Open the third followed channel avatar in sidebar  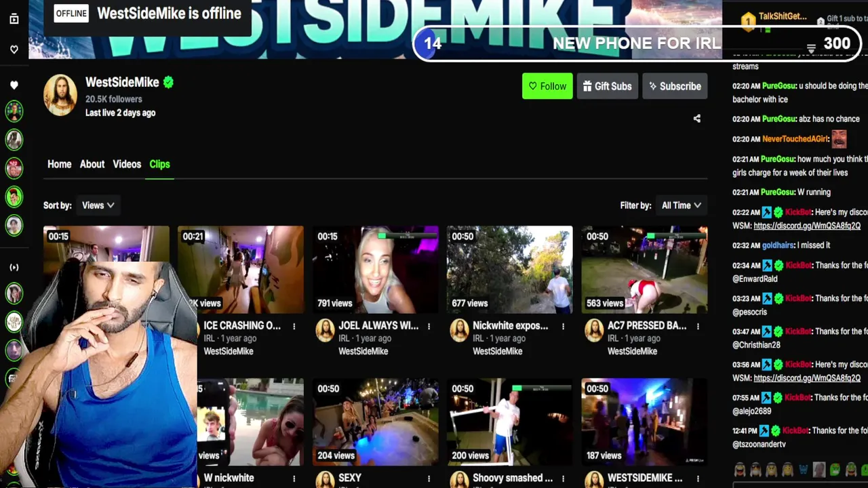pyautogui.click(x=14, y=167)
